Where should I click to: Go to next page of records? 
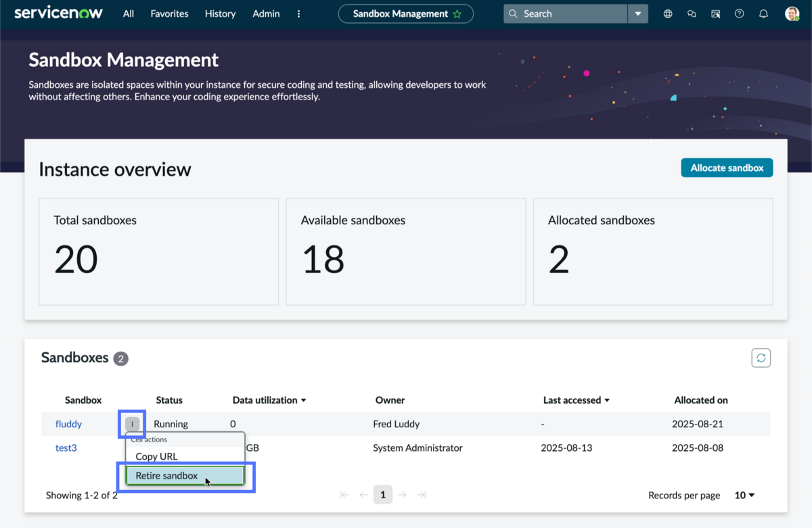(x=402, y=495)
